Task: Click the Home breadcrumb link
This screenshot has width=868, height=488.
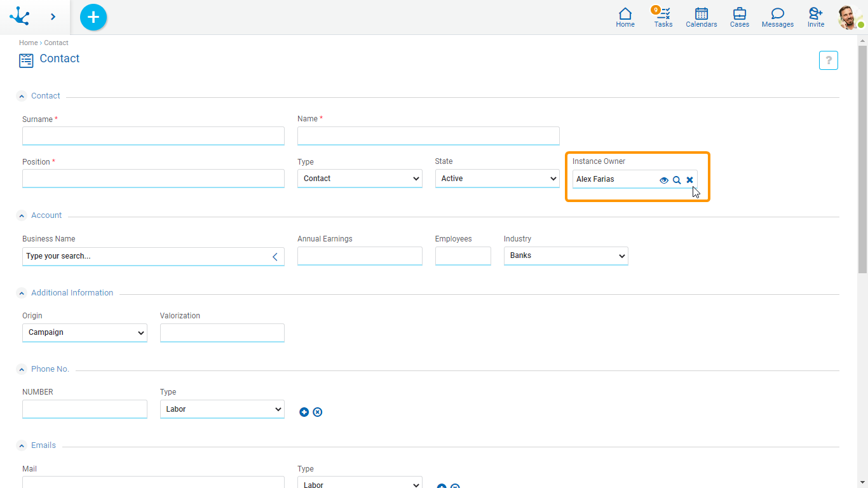Action: pyautogui.click(x=28, y=43)
